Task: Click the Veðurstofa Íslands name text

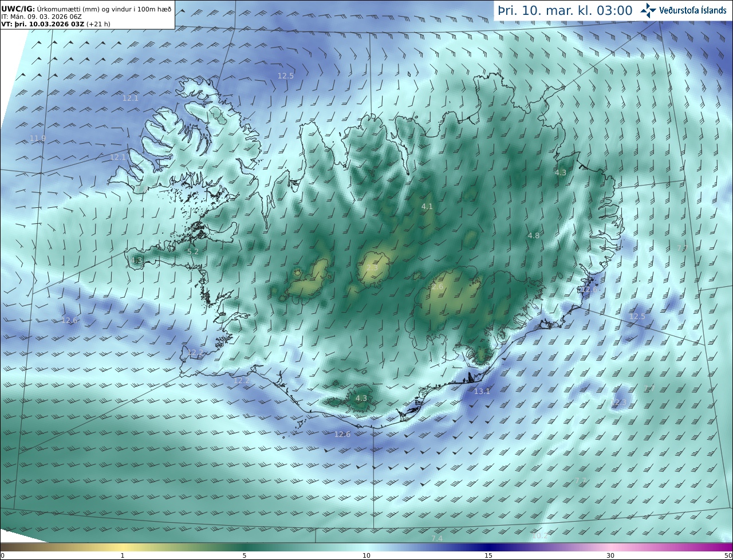Action: [693, 10]
